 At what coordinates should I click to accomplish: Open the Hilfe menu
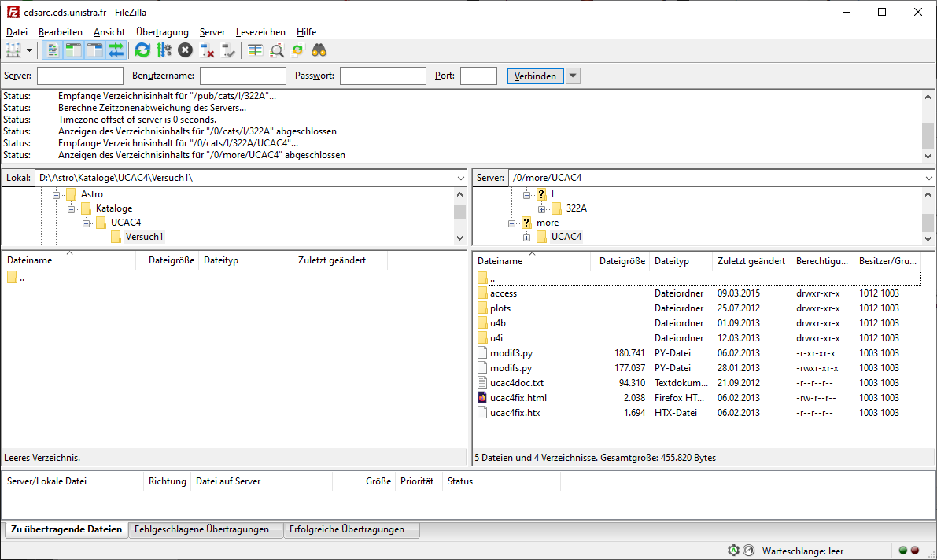[x=307, y=32]
